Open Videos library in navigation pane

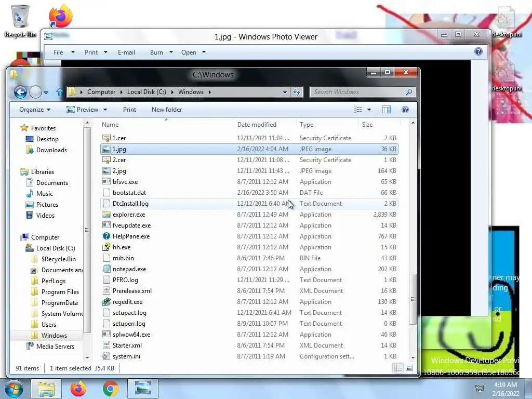coord(45,216)
